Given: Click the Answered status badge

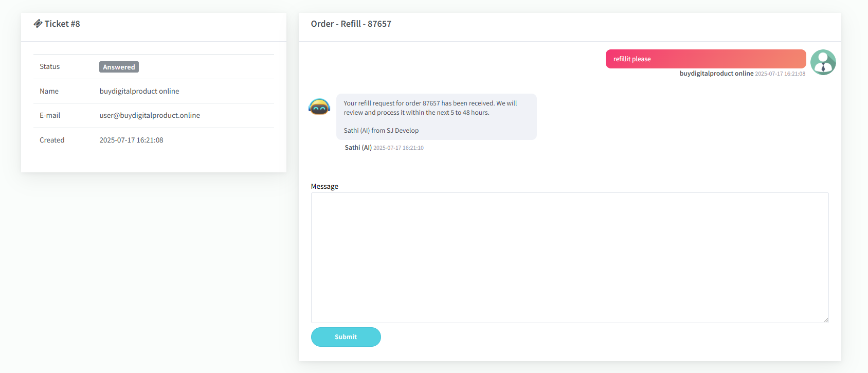Looking at the screenshot, I should 119,67.
